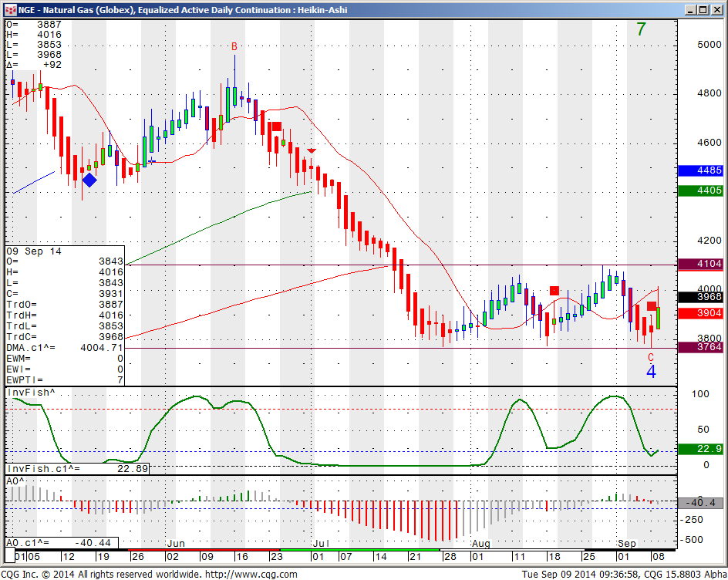Maximize the NGE chart window

[x=701, y=9]
